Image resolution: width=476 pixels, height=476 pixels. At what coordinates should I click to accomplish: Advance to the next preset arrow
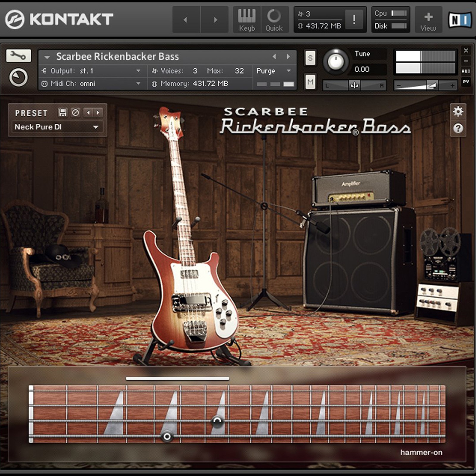pyautogui.click(x=97, y=113)
